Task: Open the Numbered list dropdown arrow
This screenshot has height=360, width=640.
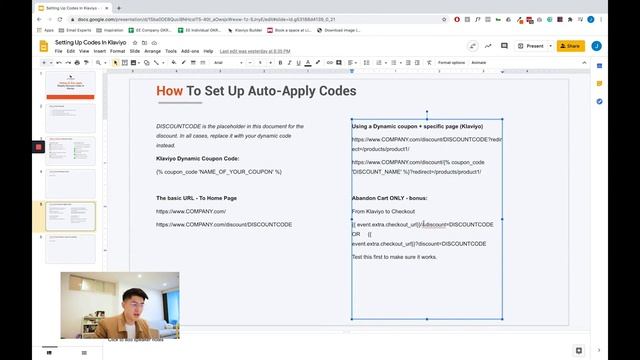Action: pos(386,63)
